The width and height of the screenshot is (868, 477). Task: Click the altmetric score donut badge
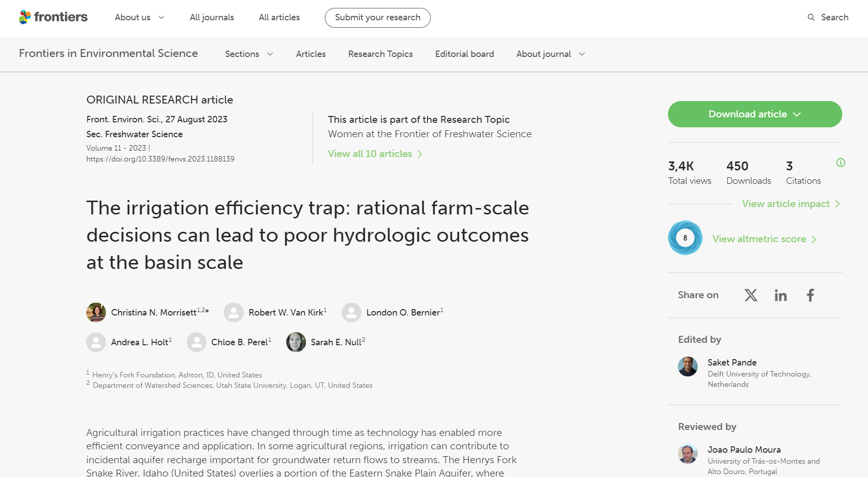point(685,238)
